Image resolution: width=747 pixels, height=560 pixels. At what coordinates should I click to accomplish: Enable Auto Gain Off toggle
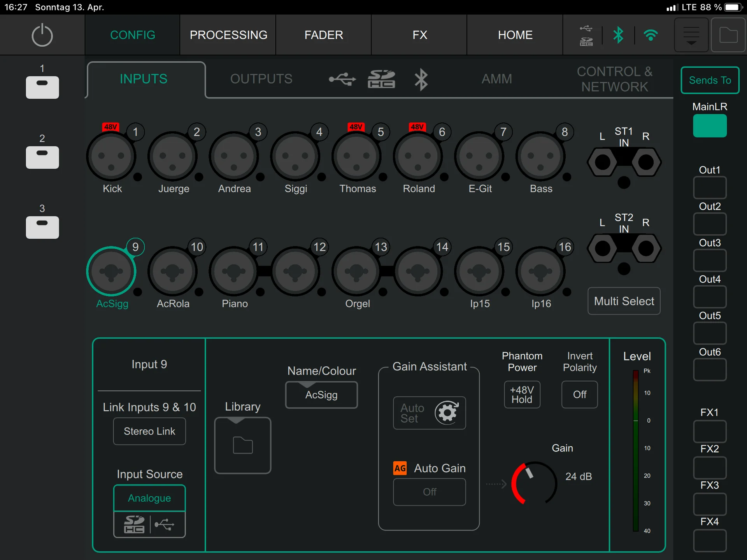[x=429, y=492]
